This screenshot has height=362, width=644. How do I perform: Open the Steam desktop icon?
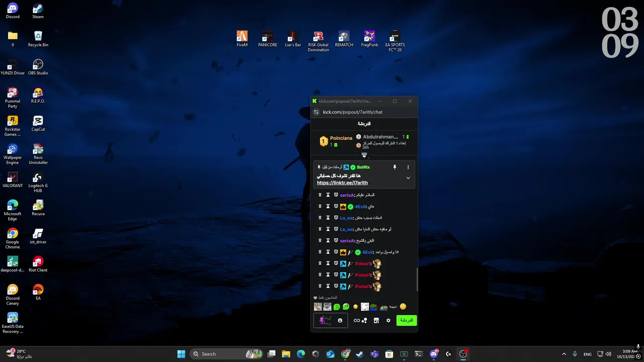point(38,11)
